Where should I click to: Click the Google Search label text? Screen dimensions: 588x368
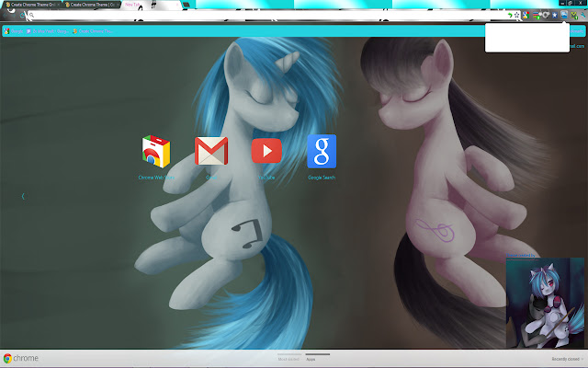[322, 178]
